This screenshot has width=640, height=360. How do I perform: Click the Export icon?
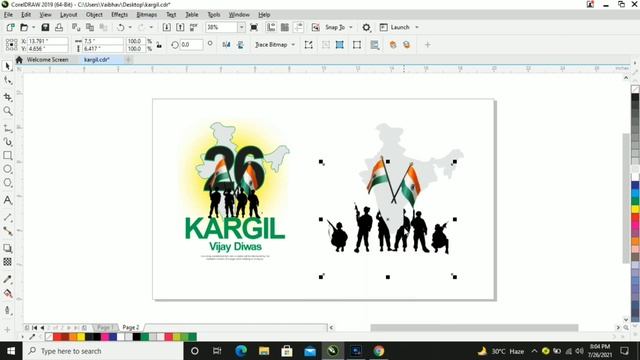coord(180,27)
